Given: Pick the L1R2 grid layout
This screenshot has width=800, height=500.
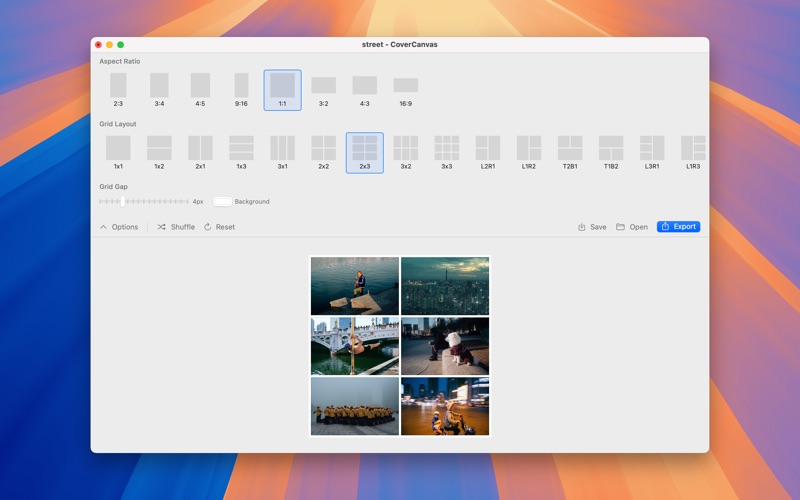Looking at the screenshot, I should (529, 153).
